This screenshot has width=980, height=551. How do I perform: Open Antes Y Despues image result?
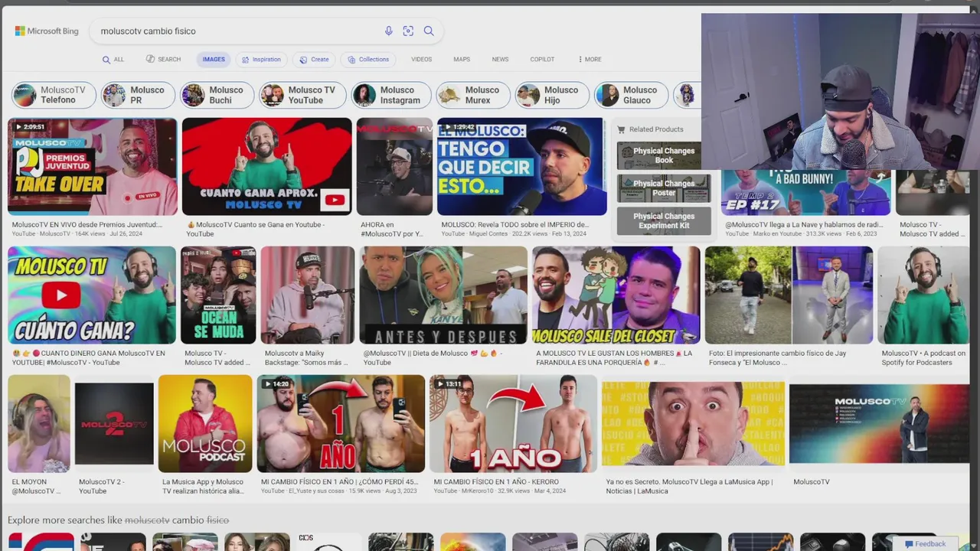[x=443, y=295]
